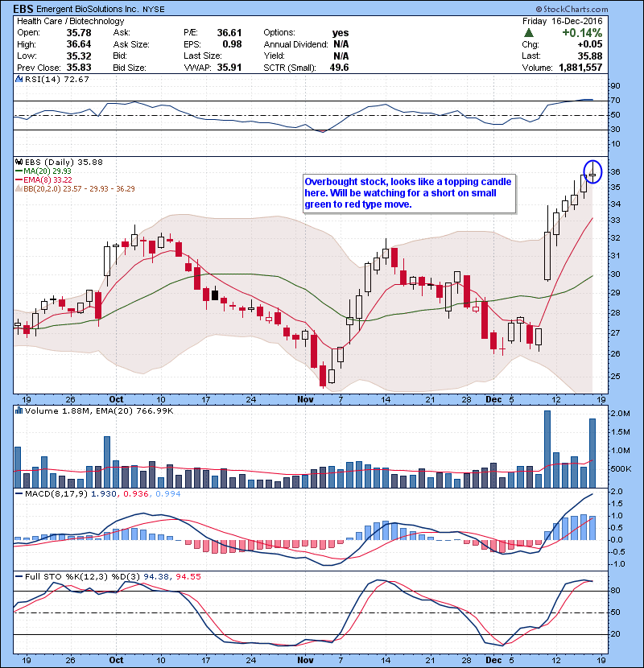
Task: Click the SCTR (Small) value 49.6
Action: 339,68
